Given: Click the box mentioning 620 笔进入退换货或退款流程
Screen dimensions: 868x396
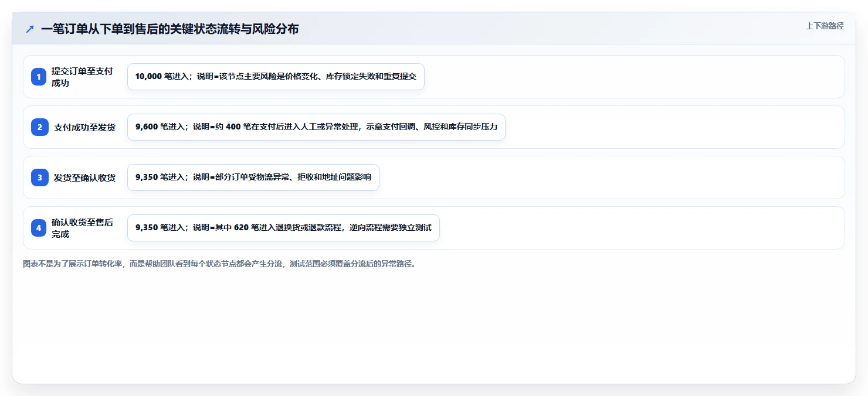Looking at the screenshot, I should [283, 228].
